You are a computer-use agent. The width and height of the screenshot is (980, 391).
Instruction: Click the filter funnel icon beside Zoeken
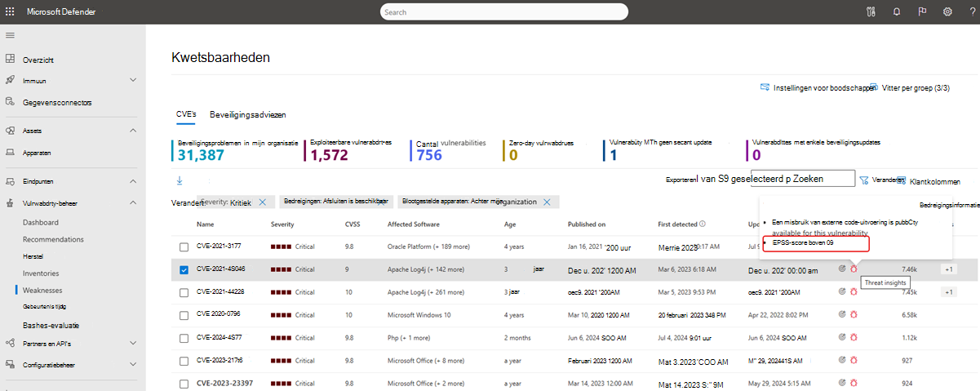point(863,180)
